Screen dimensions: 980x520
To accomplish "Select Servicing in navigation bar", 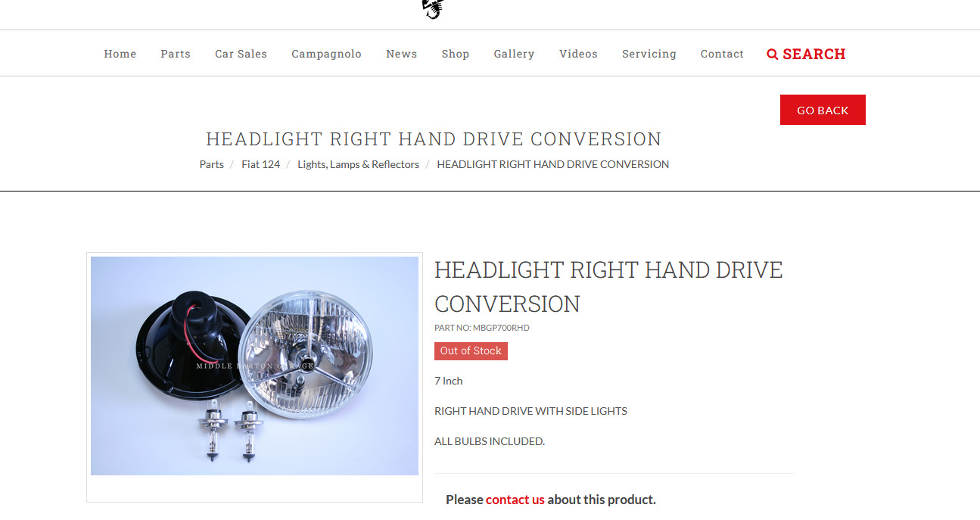I will tap(649, 54).
